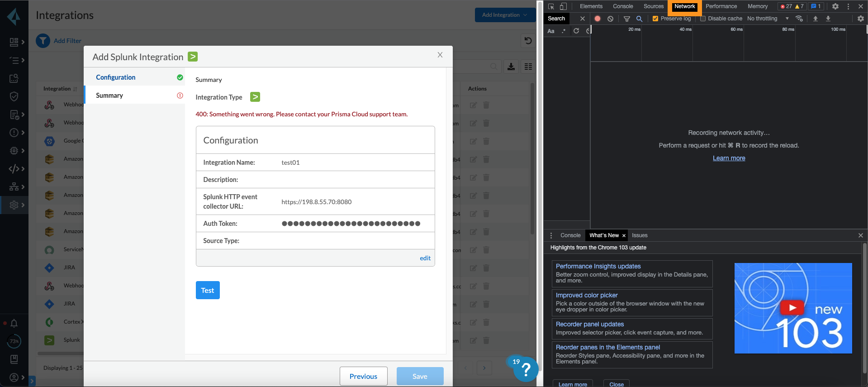Screen dimensions: 868x387
Task: Switch to the Memory tab
Action: click(758, 6)
